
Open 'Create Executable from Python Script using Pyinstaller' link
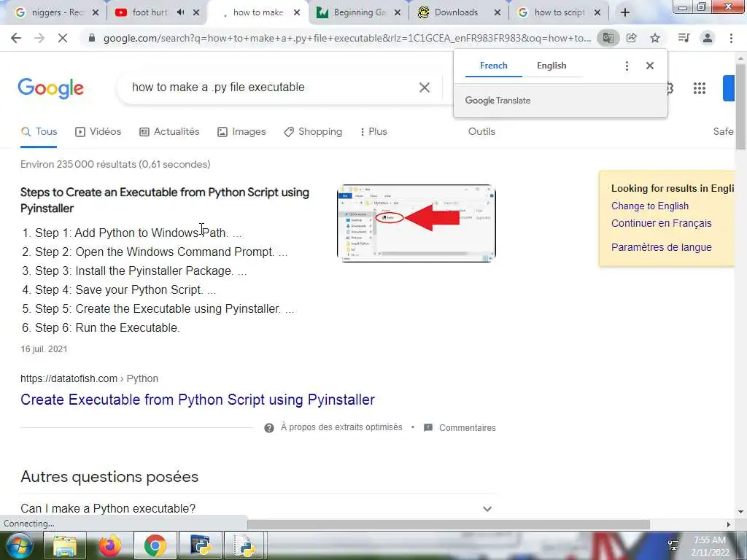pyautogui.click(x=198, y=400)
